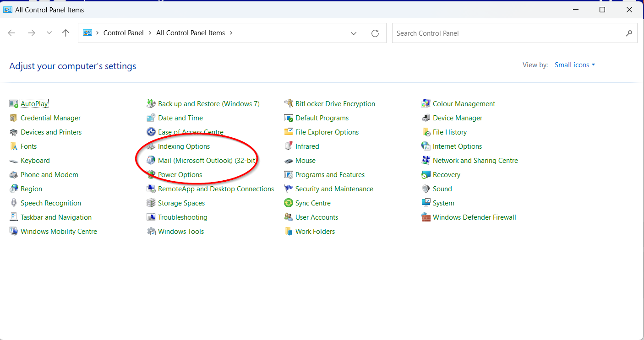Open the Windows Defender Firewall icon
The image size is (644, 340).
(426, 217)
